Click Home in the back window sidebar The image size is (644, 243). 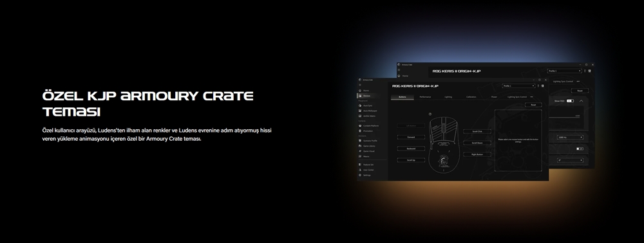[403, 76]
